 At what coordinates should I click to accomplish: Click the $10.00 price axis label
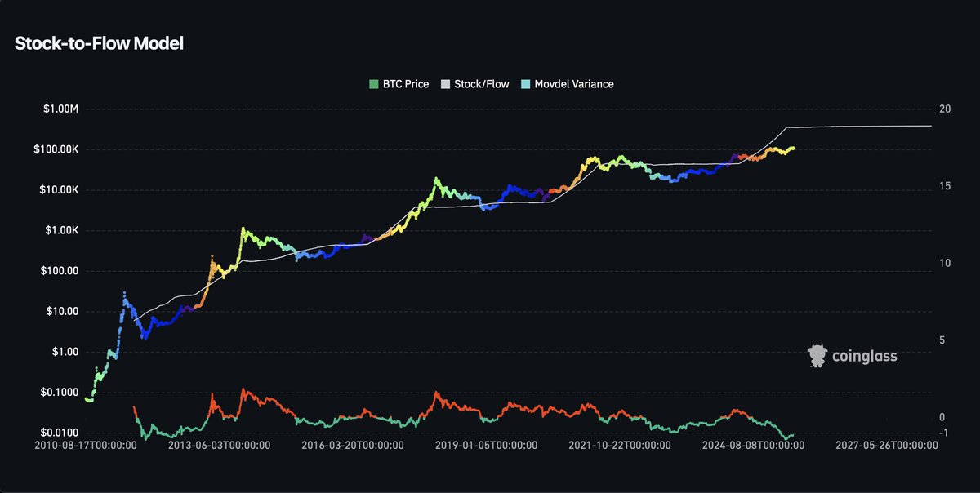63,312
